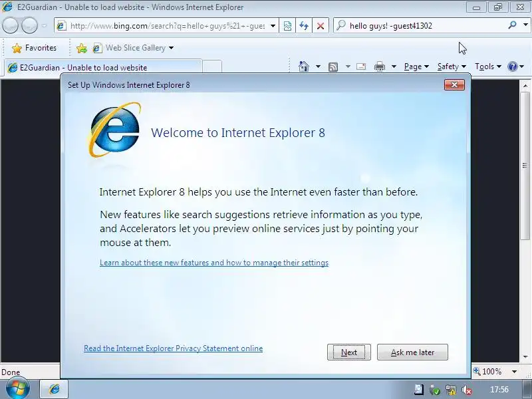The height and width of the screenshot is (399, 532).
Task: Click the Done status bar text
Action: coord(11,372)
